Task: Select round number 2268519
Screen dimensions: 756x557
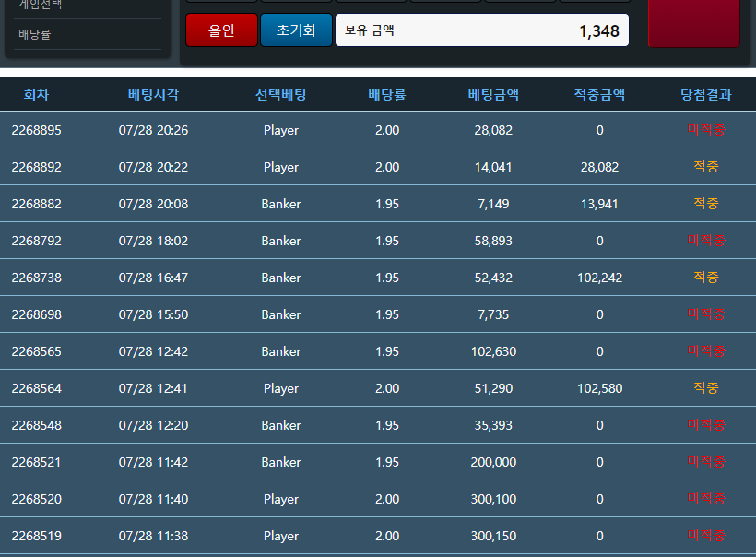Action: point(36,536)
